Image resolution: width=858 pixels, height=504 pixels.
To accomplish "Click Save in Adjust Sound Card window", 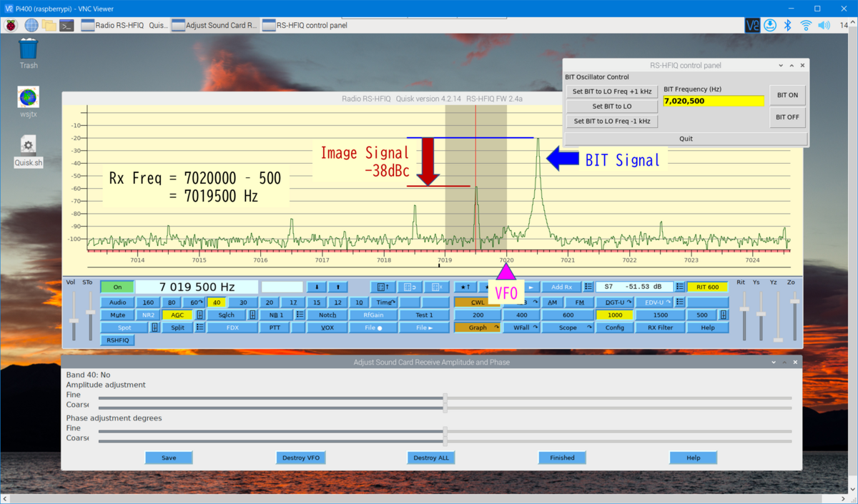I will pos(169,458).
